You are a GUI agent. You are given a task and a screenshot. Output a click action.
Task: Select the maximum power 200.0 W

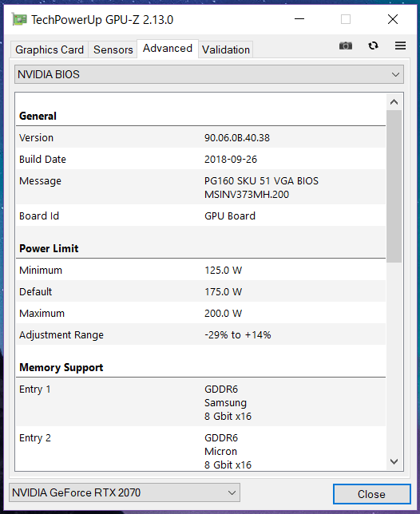click(x=224, y=314)
